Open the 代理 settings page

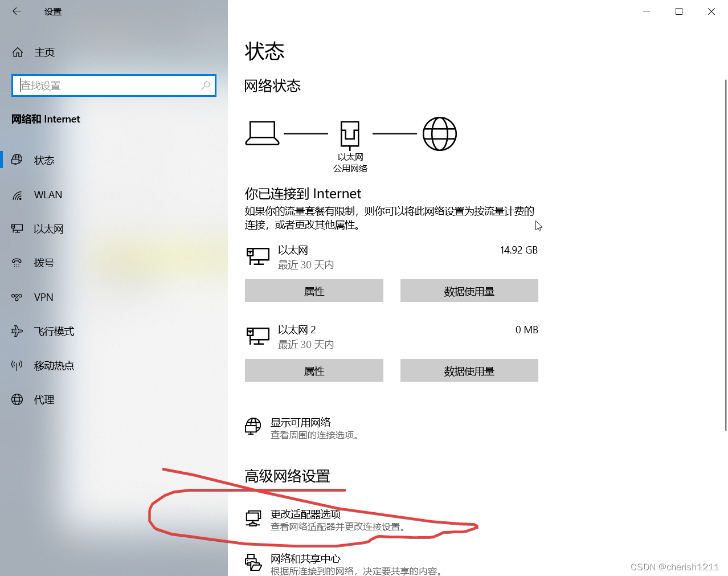[114, 399]
